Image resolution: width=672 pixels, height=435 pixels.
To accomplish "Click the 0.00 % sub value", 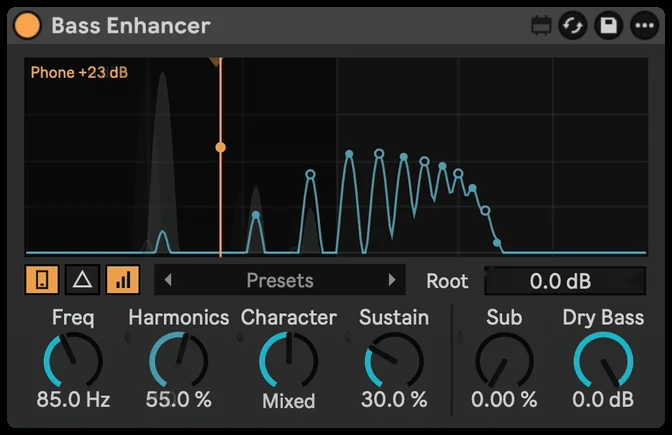I will (x=504, y=399).
